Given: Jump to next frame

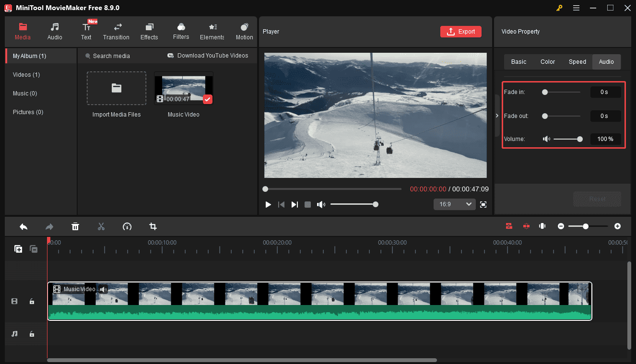Looking at the screenshot, I should point(294,204).
